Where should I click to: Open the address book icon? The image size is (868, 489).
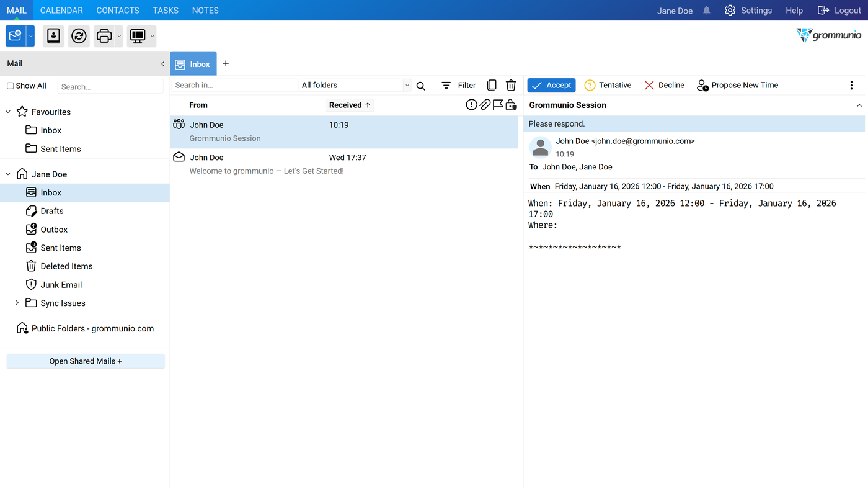click(54, 36)
